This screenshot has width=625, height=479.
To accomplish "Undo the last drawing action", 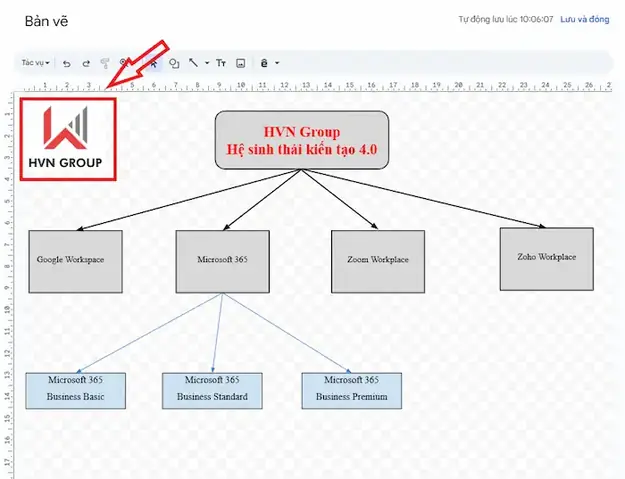I will (x=67, y=63).
